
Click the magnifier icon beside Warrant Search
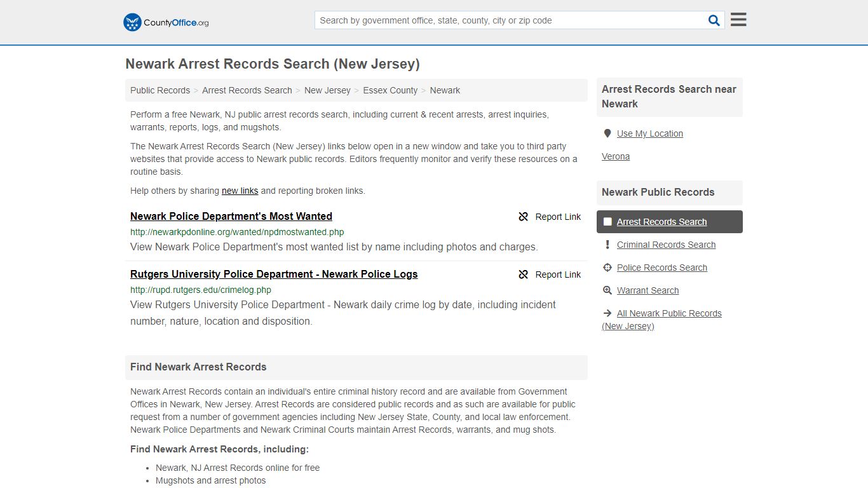pyautogui.click(x=607, y=290)
